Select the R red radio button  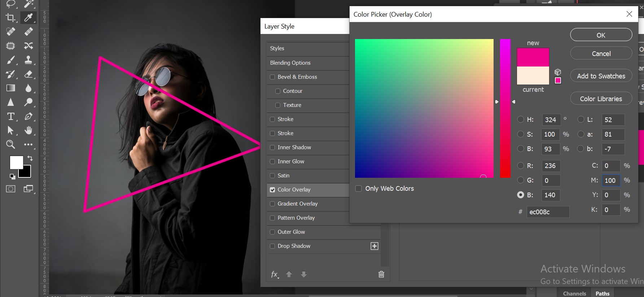[x=521, y=165]
